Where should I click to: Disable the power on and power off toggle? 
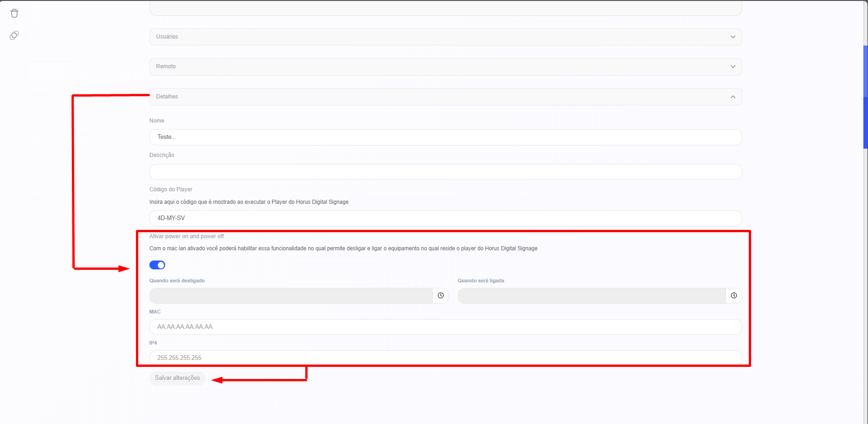click(x=157, y=265)
